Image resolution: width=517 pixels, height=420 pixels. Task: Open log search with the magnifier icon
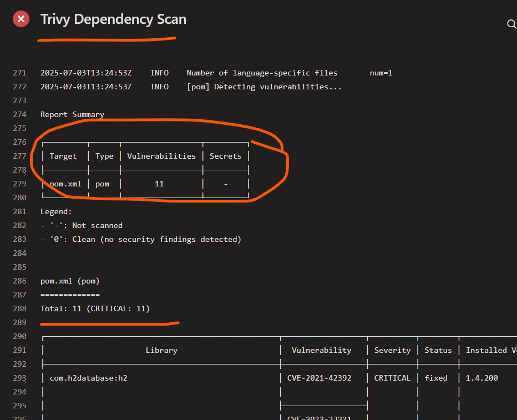511,24
